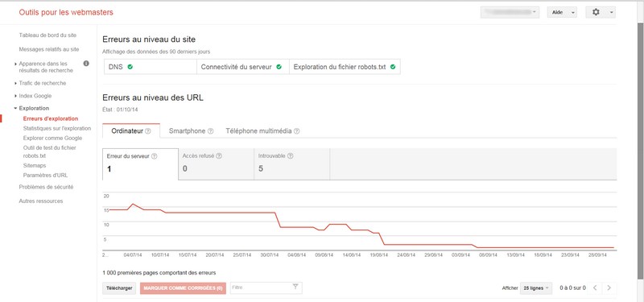Click the Télécharger button
The height and width of the screenshot is (302, 644).
[x=119, y=288]
